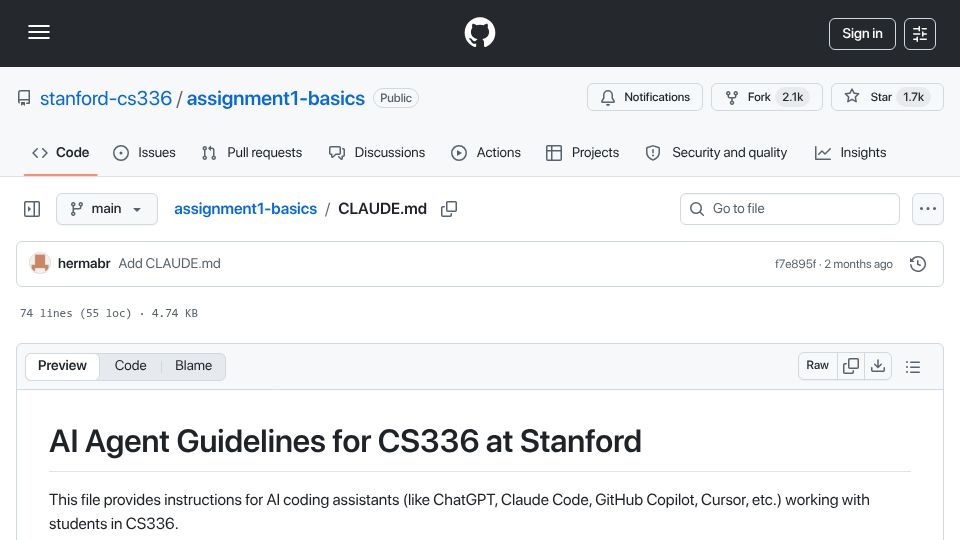Screen dimensions: 960x540
Task: Open the stanford-cs336 organization link
Action: coord(106,98)
